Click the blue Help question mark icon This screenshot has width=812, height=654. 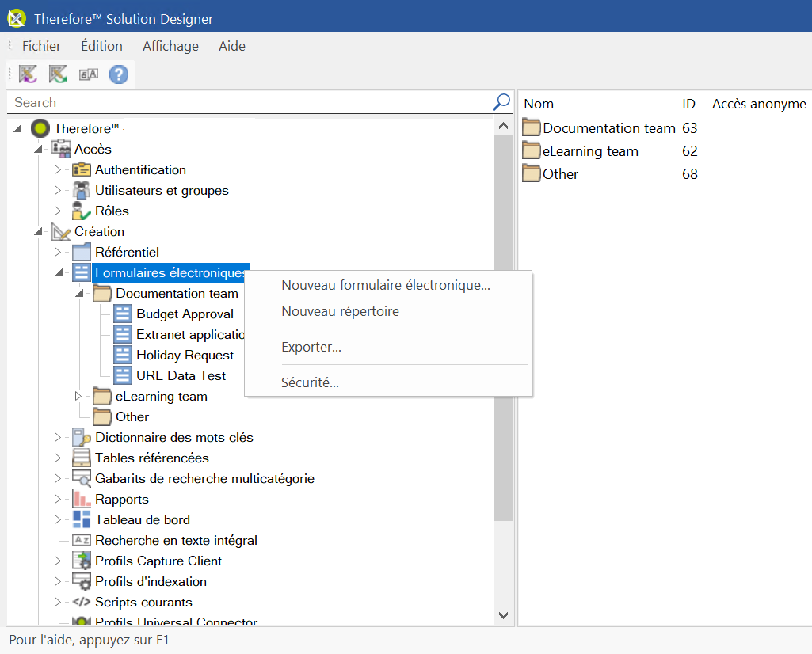tap(118, 74)
